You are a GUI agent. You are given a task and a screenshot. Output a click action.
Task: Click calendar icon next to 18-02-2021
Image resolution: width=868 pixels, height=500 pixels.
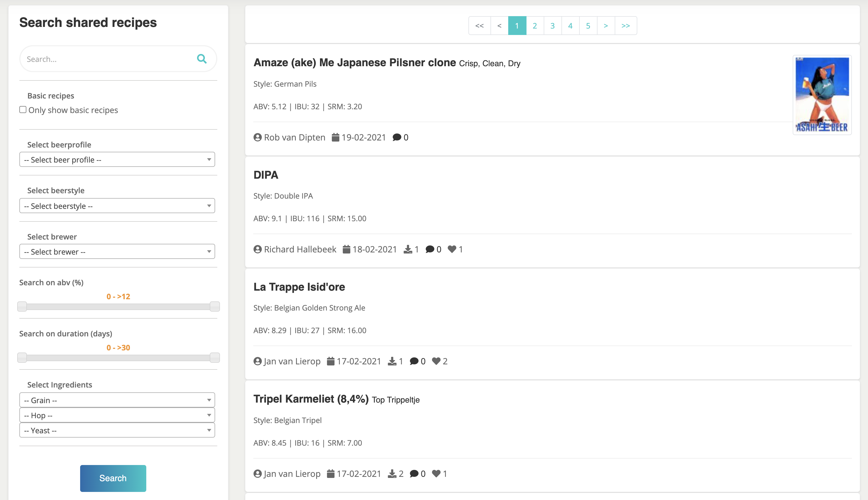(x=347, y=249)
